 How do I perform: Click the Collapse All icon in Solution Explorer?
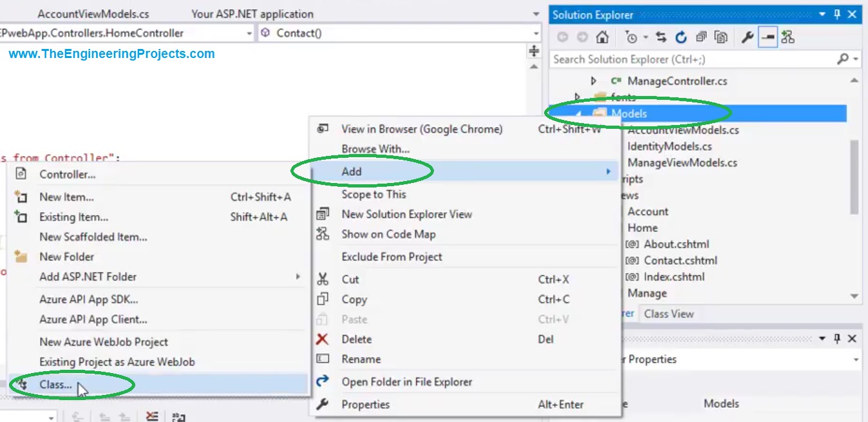(701, 37)
